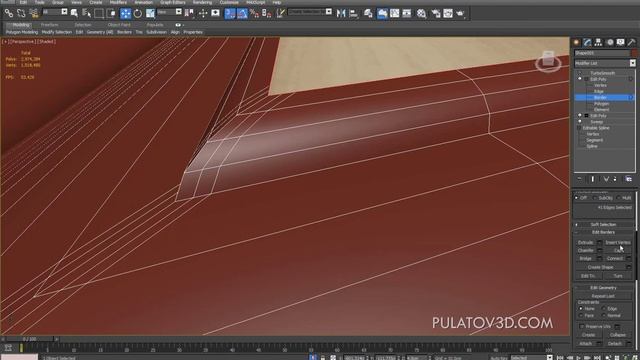Expand the Soft Selection rollout
Viewport: 640px width, 360px height.
[x=603, y=224]
